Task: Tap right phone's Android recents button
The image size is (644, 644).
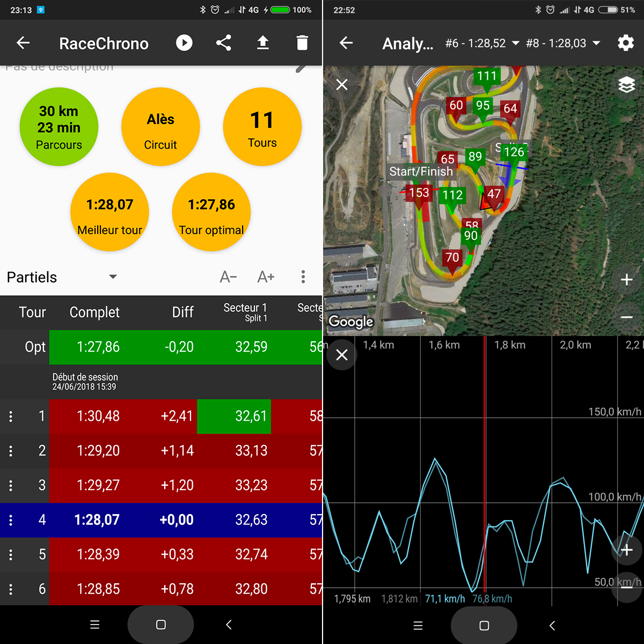Action: (x=418, y=625)
